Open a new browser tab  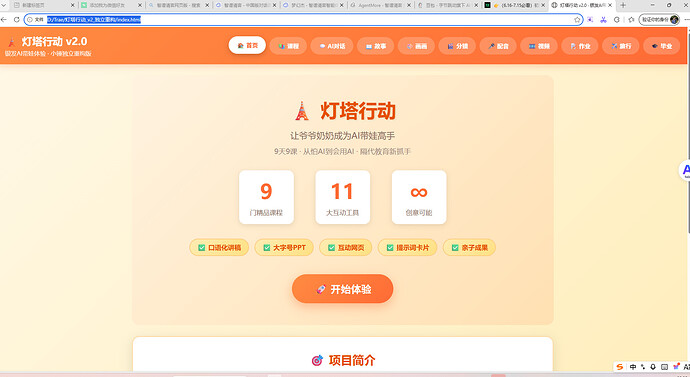[623, 5]
